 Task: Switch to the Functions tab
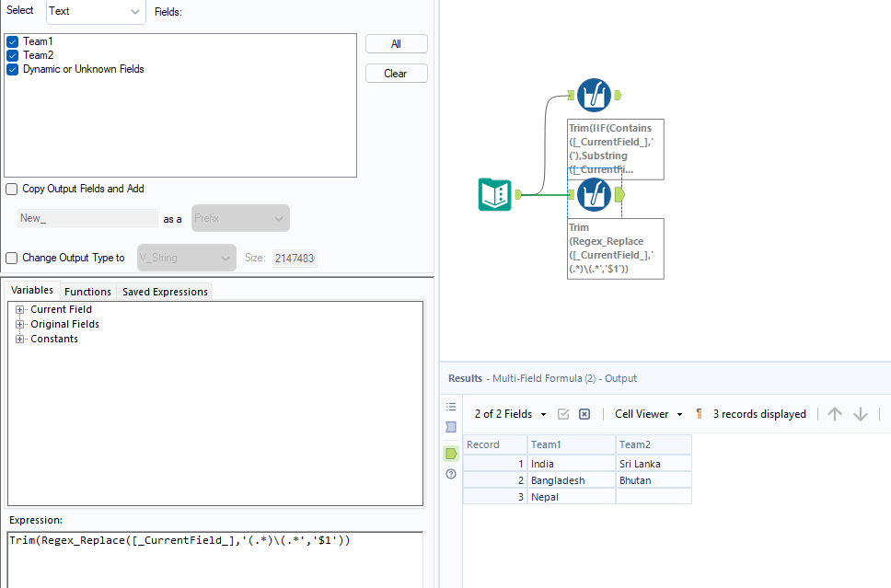tap(87, 291)
